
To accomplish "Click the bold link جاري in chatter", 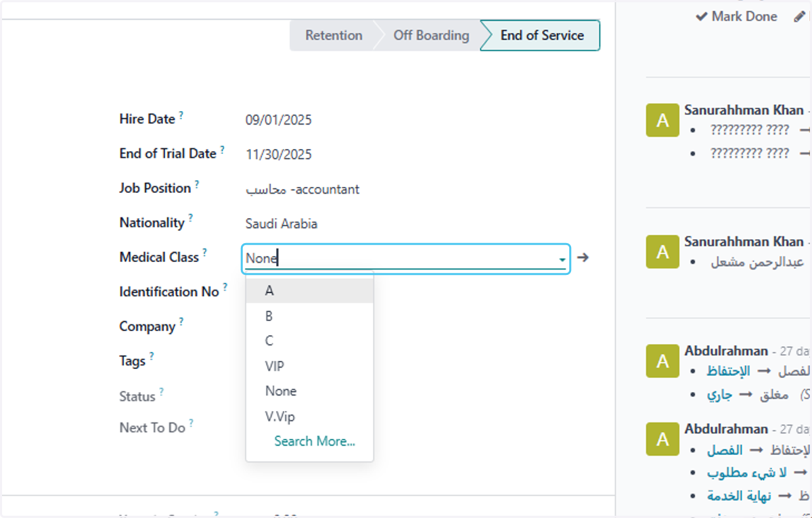I will (719, 394).
